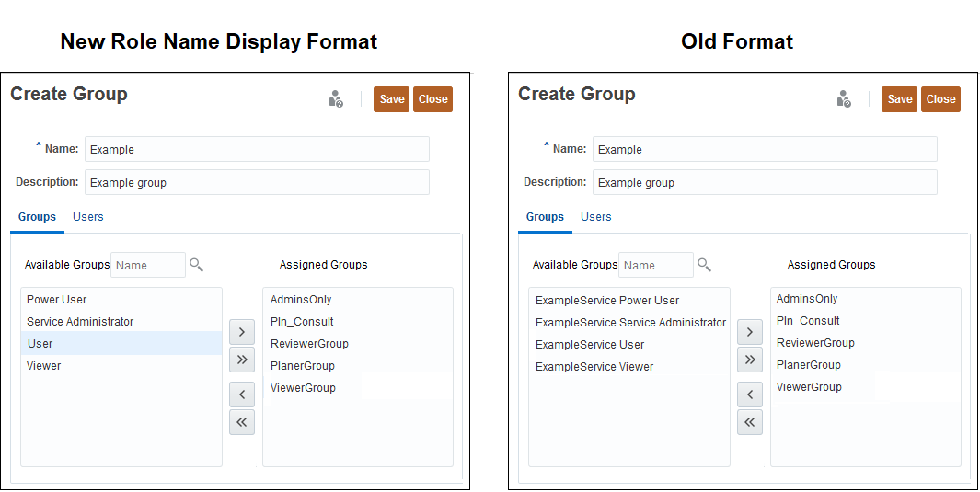Remove all assigned groups in new format dialog

coord(241,422)
